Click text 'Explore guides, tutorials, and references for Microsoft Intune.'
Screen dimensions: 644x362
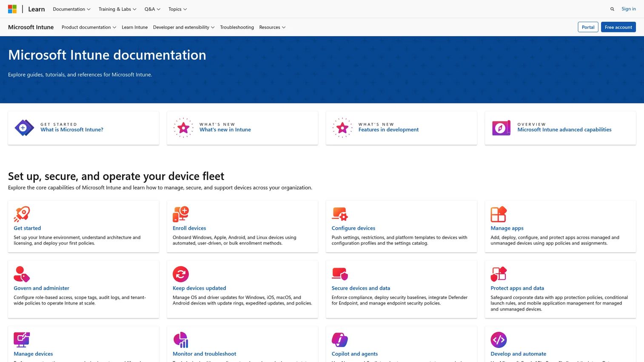click(80, 74)
